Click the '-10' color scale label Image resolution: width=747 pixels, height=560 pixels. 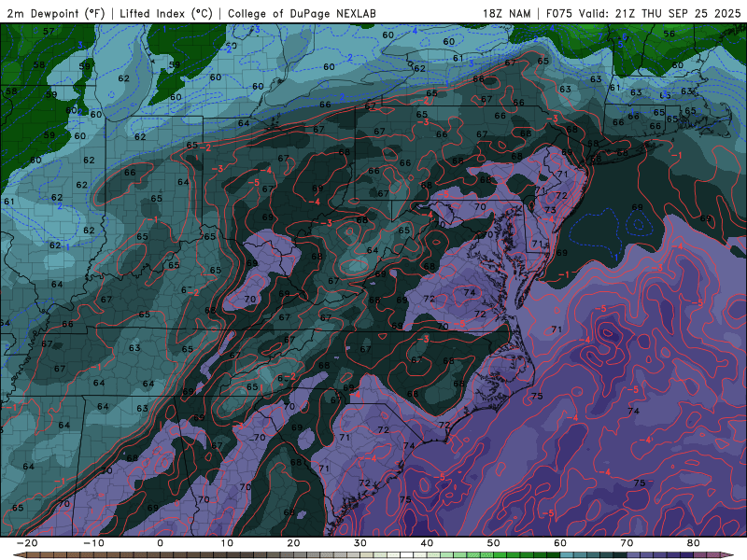click(x=93, y=543)
